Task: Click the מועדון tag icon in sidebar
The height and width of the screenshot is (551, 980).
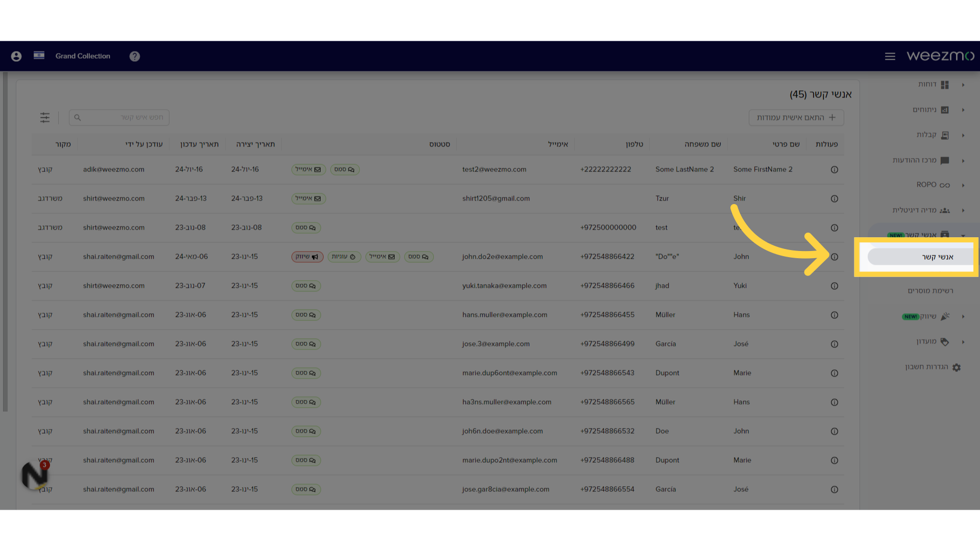Action: [x=945, y=342]
